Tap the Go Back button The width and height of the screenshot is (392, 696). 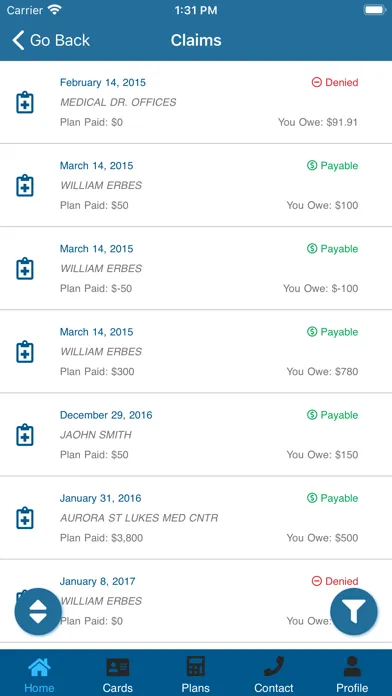(51, 40)
